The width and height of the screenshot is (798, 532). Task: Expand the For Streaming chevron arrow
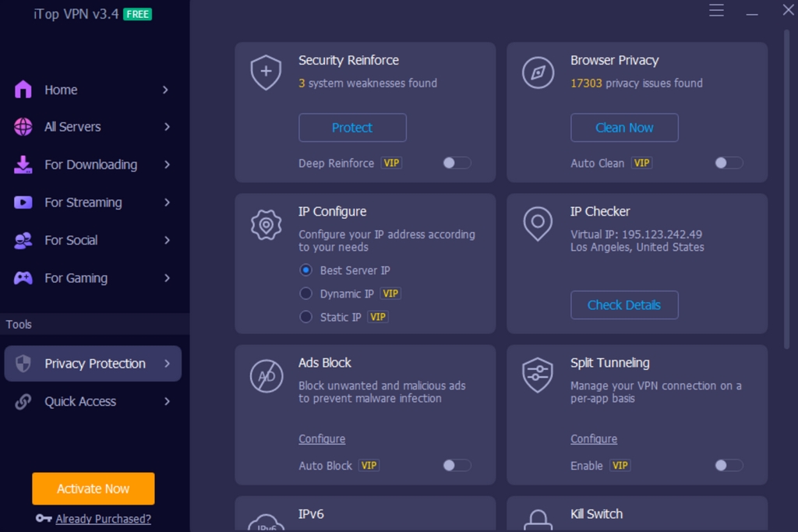coord(167,203)
